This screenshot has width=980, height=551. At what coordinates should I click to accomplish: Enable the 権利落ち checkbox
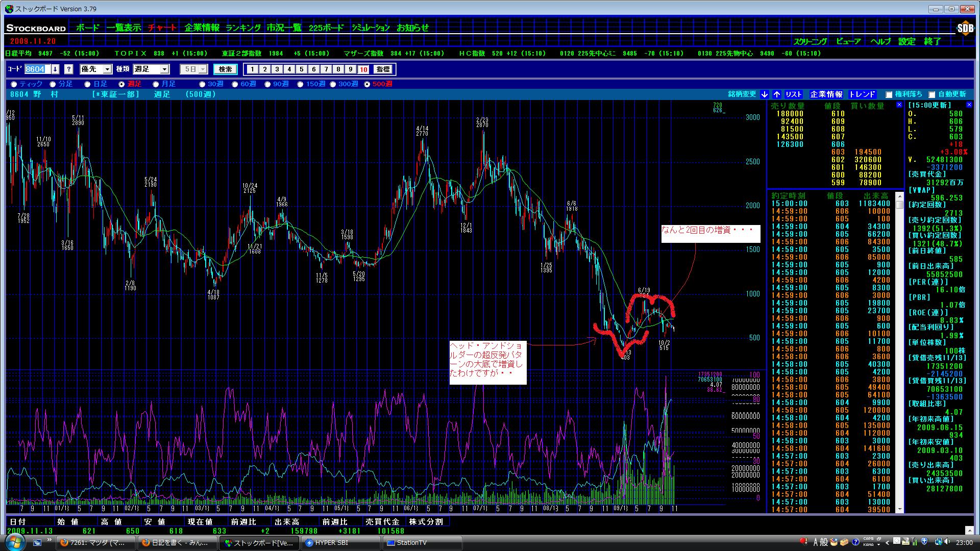tap(889, 94)
